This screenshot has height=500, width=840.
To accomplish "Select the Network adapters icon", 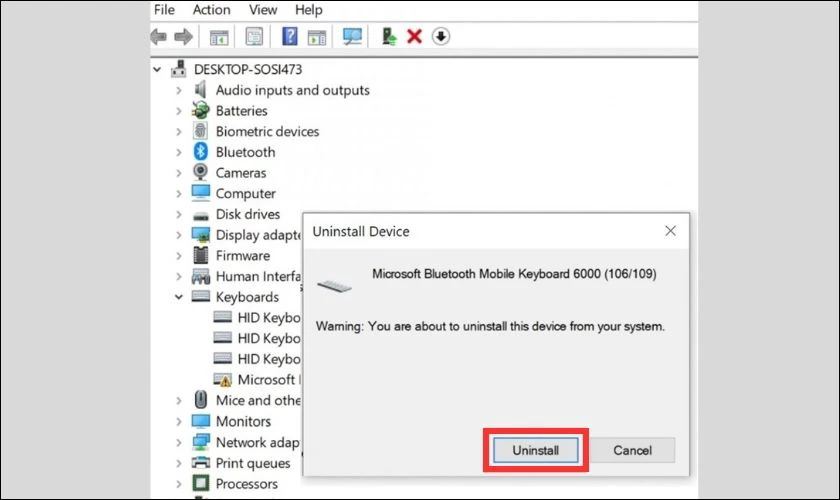I will [x=201, y=442].
